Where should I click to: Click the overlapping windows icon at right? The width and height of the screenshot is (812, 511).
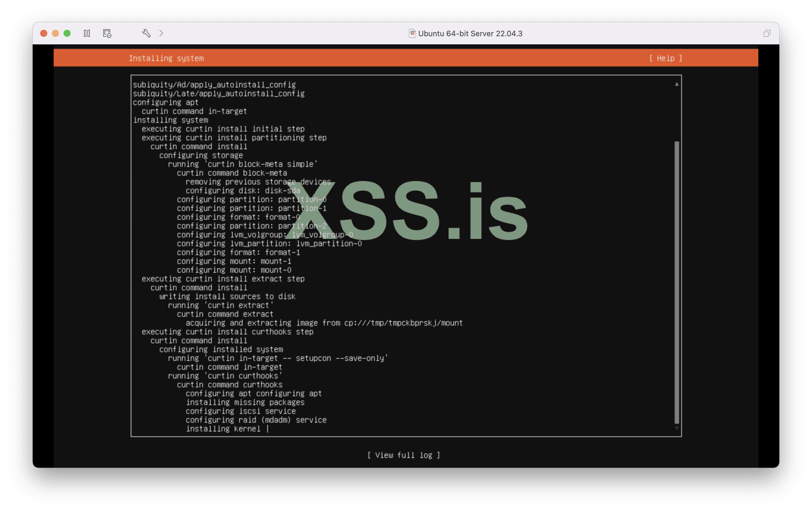point(766,33)
